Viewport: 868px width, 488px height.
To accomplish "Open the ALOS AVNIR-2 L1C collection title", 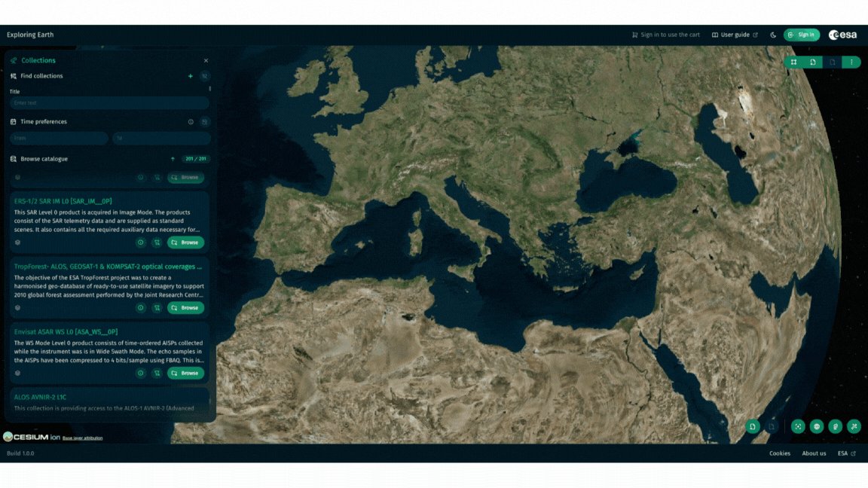I will [40, 398].
